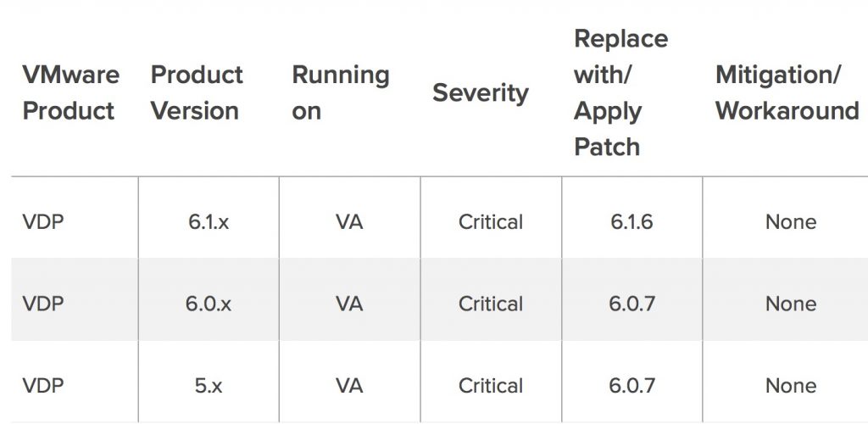This screenshot has width=868, height=424.
Task: Click the VMware Product column header
Action: pyautogui.click(x=71, y=92)
